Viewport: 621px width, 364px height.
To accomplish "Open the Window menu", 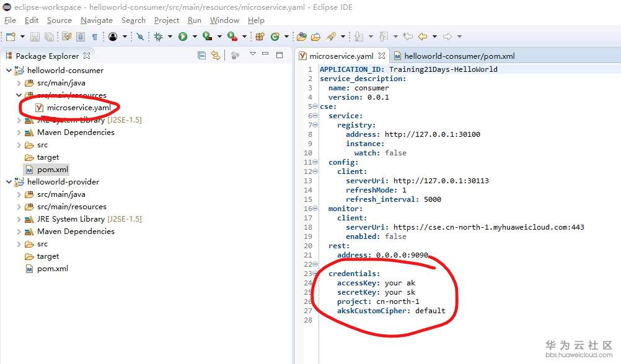I will (x=224, y=20).
